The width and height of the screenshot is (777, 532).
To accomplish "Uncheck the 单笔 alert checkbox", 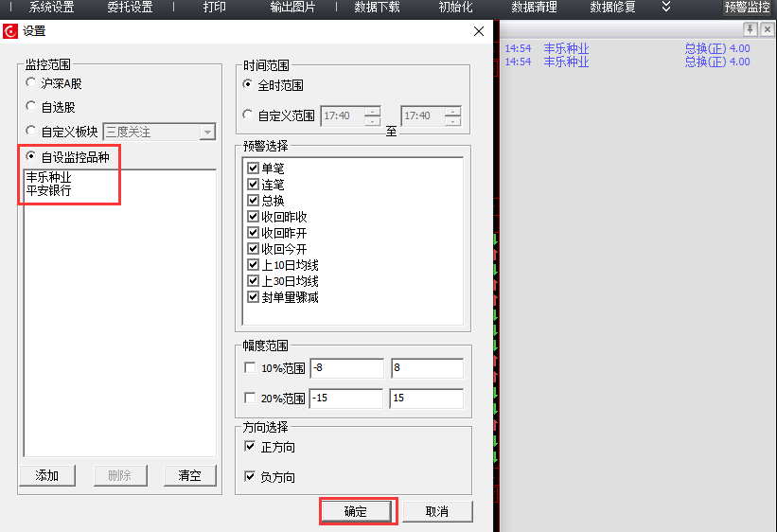I will click(254, 168).
